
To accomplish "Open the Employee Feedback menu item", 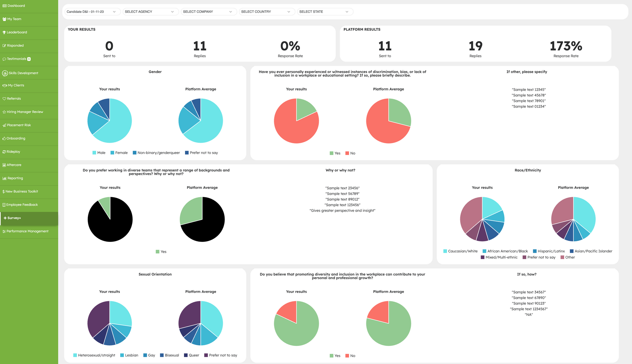I will tap(29, 205).
